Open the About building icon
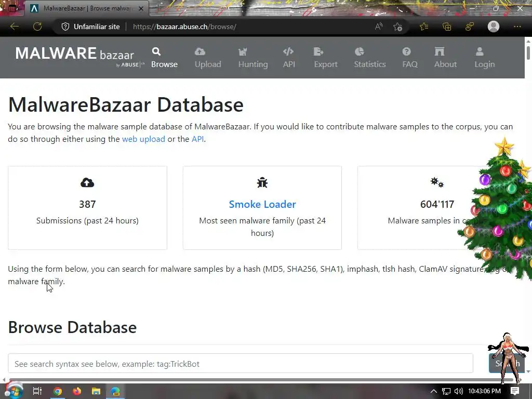532x399 pixels. tap(440, 51)
